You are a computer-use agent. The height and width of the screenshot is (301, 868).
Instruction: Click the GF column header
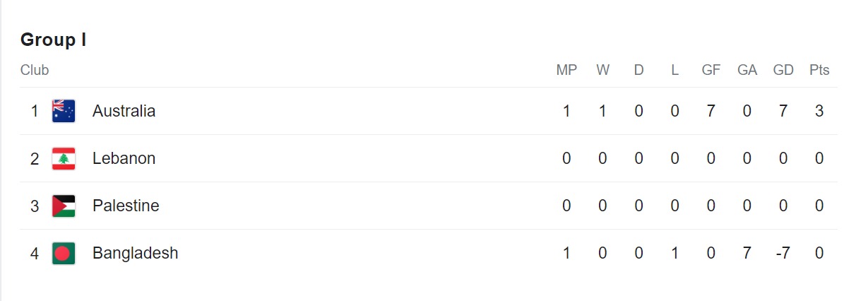tap(711, 70)
